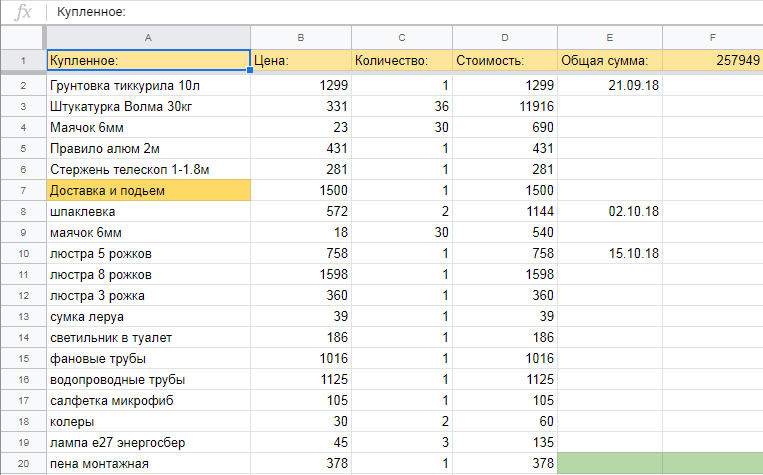Click cost 135 in row 19
This screenshot has width=763, height=475.
505,442
